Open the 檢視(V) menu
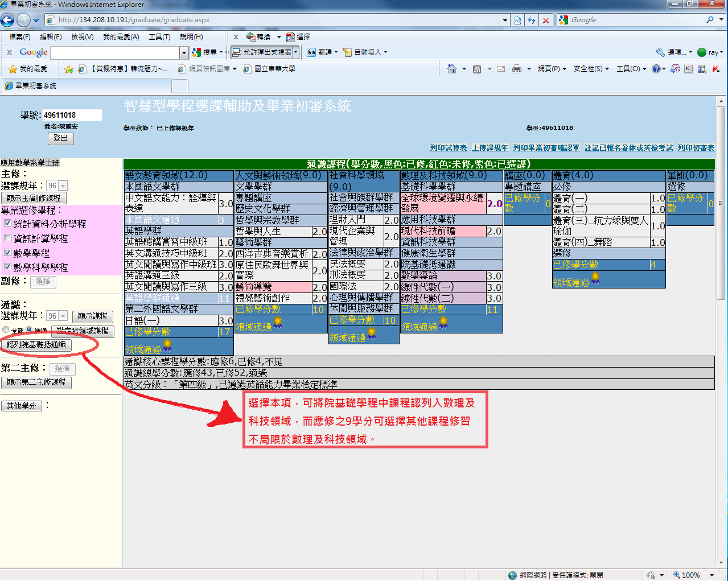 coord(82,37)
